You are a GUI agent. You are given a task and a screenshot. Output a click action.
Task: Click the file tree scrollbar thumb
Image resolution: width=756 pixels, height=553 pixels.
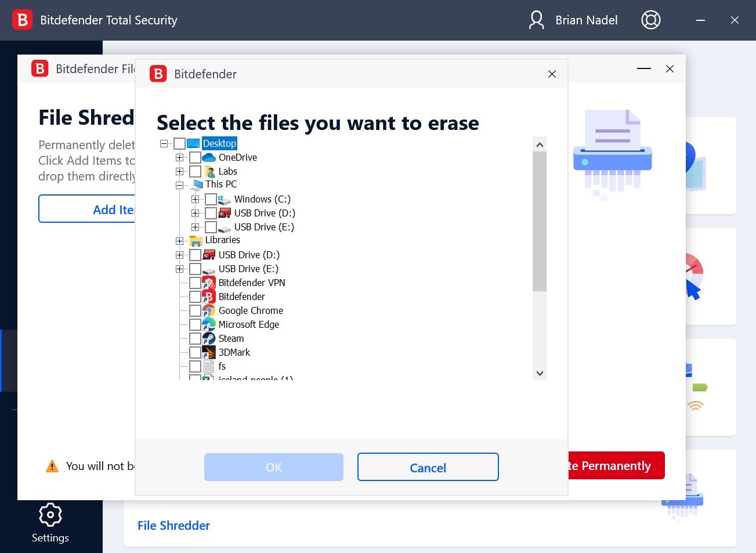[540, 221]
